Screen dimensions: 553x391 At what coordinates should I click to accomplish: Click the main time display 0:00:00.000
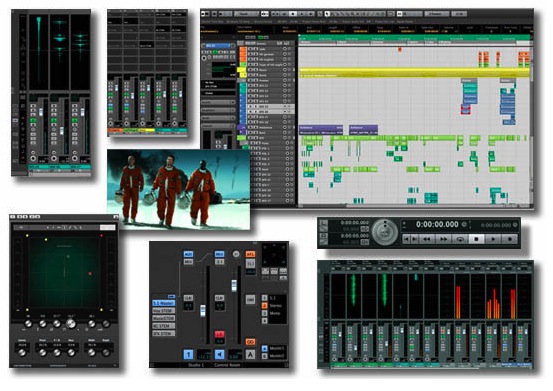(x=437, y=224)
